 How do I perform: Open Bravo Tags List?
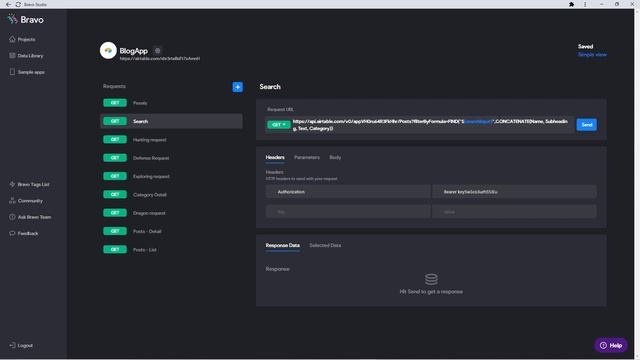pos(29,184)
